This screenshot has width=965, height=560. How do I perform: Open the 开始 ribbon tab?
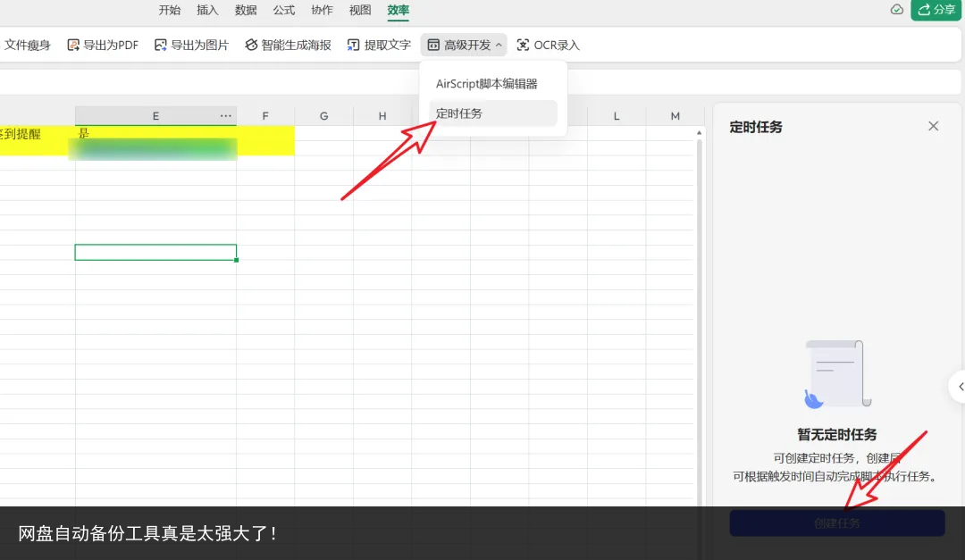pyautogui.click(x=169, y=10)
